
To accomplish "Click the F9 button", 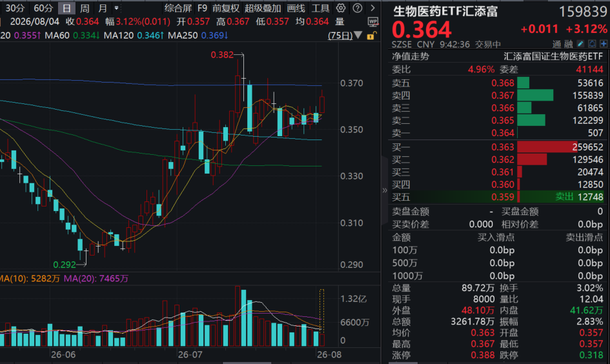I will 202,8.
